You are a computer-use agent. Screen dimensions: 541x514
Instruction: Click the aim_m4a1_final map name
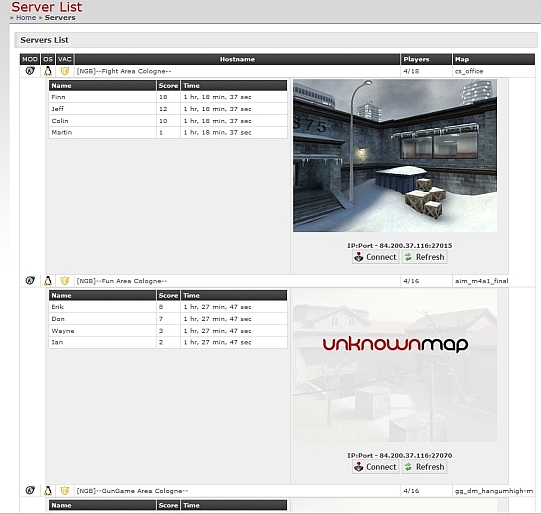tap(482, 281)
